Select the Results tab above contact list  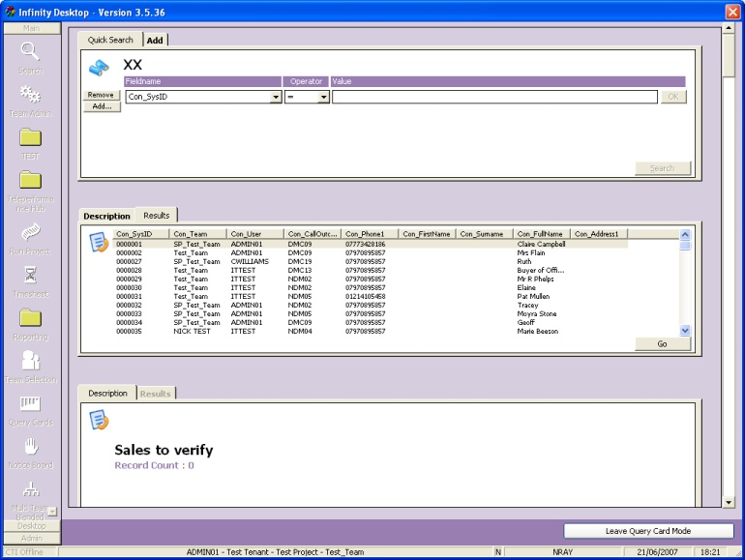coord(157,215)
